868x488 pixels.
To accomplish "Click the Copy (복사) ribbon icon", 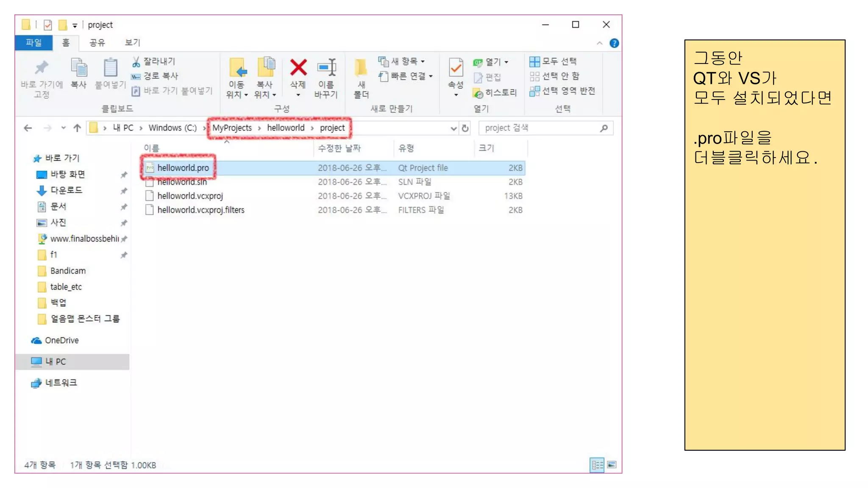I will click(78, 68).
